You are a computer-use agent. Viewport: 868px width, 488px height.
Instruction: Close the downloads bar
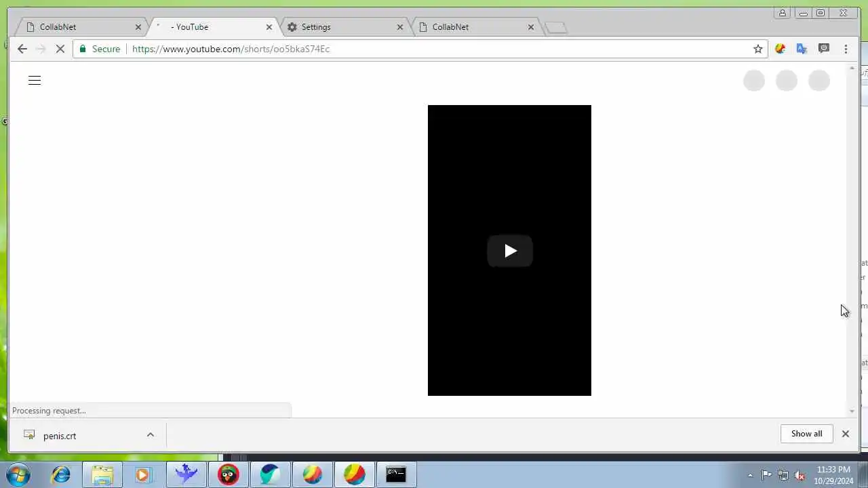pyautogui.click(x=846, y=434)
